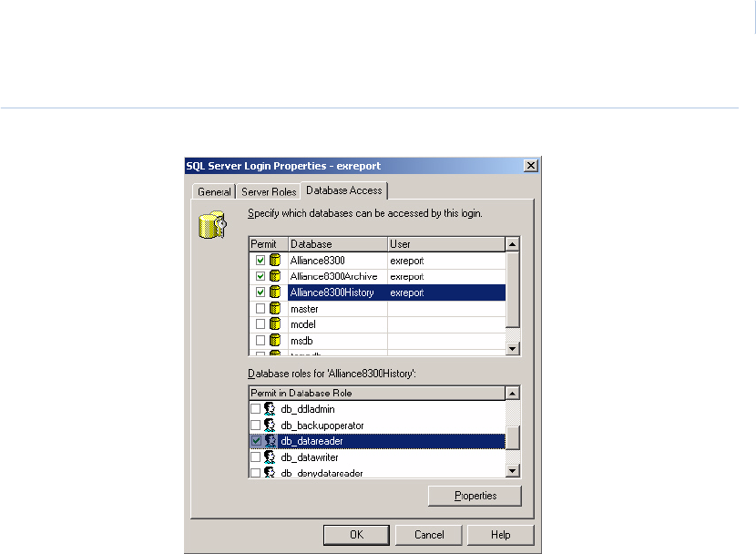Select the db_datawriter role name
The height and width of the screenshot is (554, 756).
tap(310, 457)
